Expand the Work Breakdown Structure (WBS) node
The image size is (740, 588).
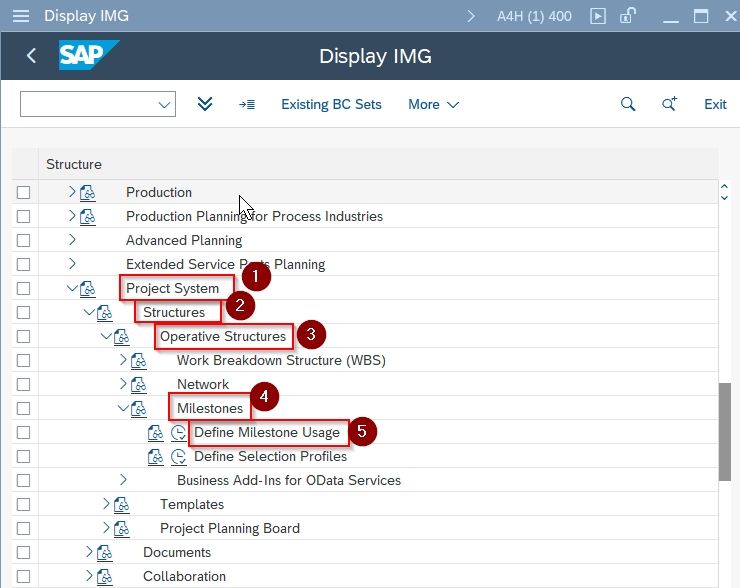[x=123, y=360]
